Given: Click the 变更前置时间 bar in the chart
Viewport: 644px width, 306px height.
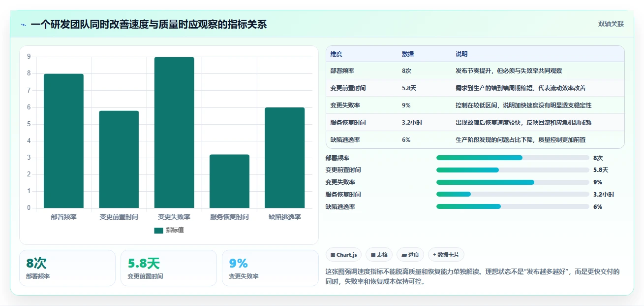Looking at the screenshot, I should (119, 159).
